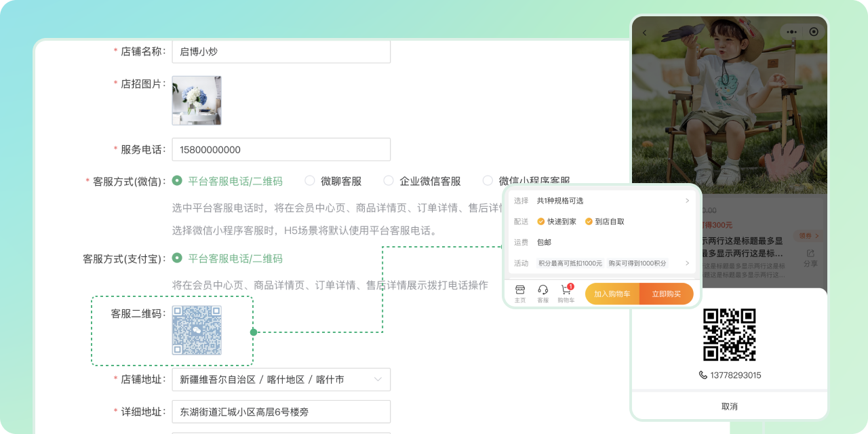Click the 详细地址 input field
Viewport: 868px width, 434px height.
[281, 412]
